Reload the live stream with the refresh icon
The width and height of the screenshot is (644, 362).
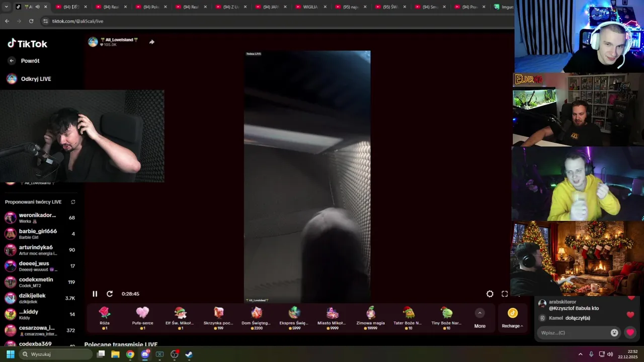click(110, 294)
